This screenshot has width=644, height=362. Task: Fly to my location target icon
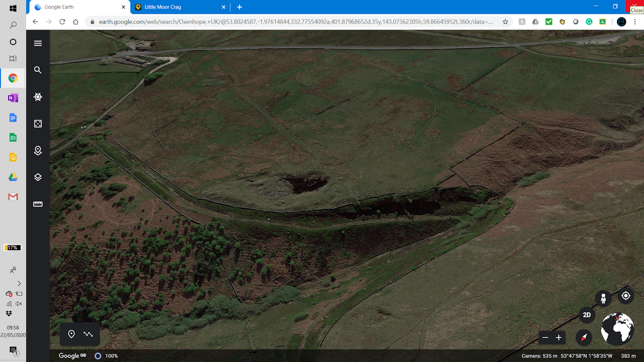[626, 296]
